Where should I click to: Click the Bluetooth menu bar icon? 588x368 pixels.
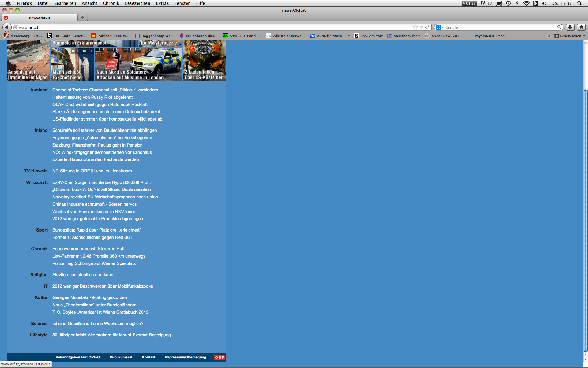coord(517,3)
